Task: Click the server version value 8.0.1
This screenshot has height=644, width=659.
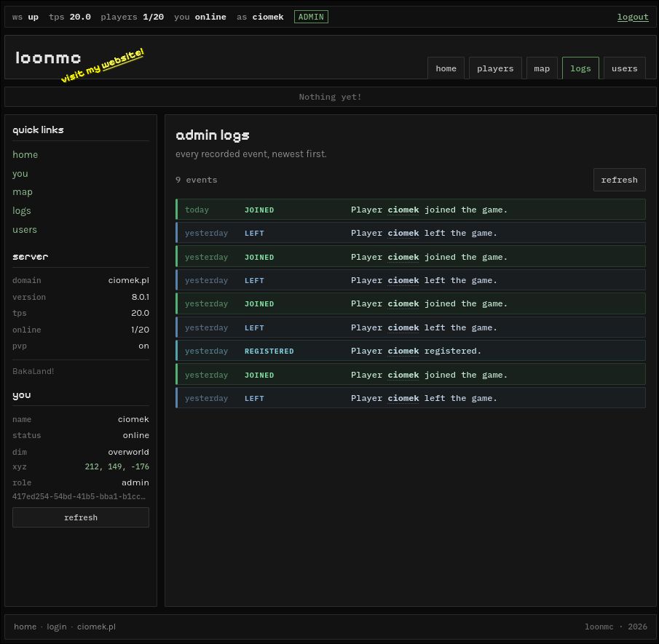Action: [x=141, y=297]
